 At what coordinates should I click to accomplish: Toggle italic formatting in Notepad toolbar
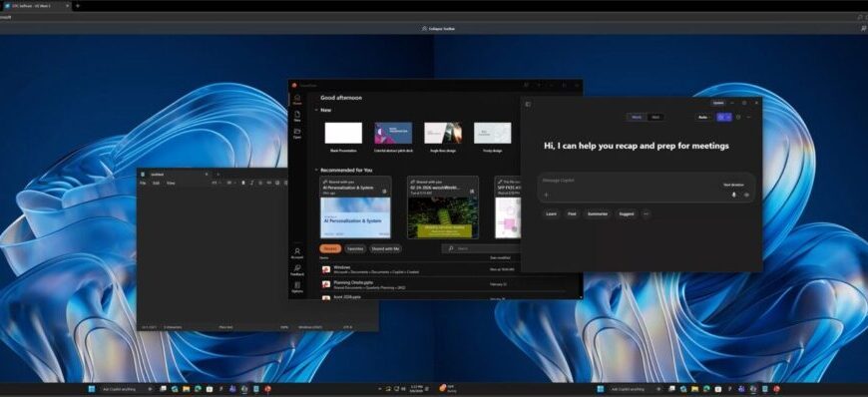click(251, 183)
